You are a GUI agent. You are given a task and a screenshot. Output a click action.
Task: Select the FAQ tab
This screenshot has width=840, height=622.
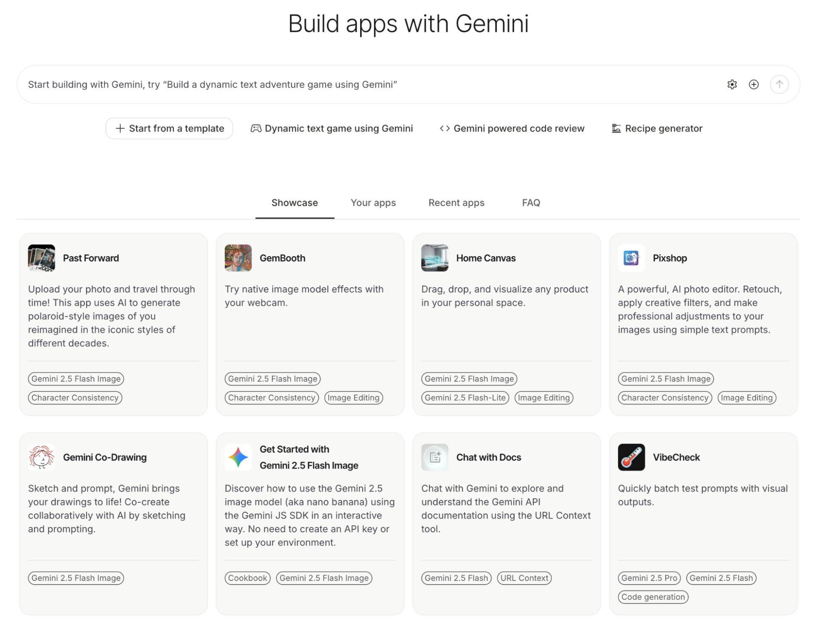click(531, 203)
